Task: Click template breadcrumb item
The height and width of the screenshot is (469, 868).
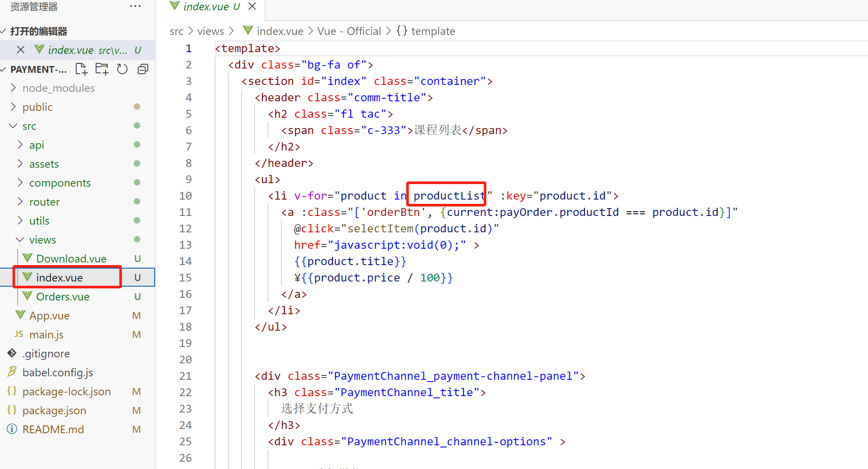Action: (432, 31)
